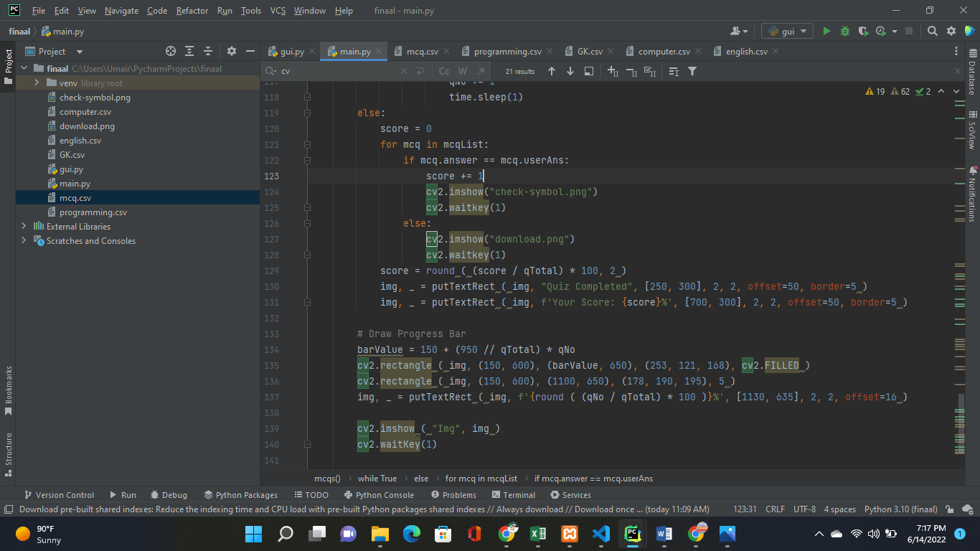This screenshot has width=980, height=551.
Task: Go to previous search occurrence arrow
Action: pyautogui.click(x=552, y=71)
